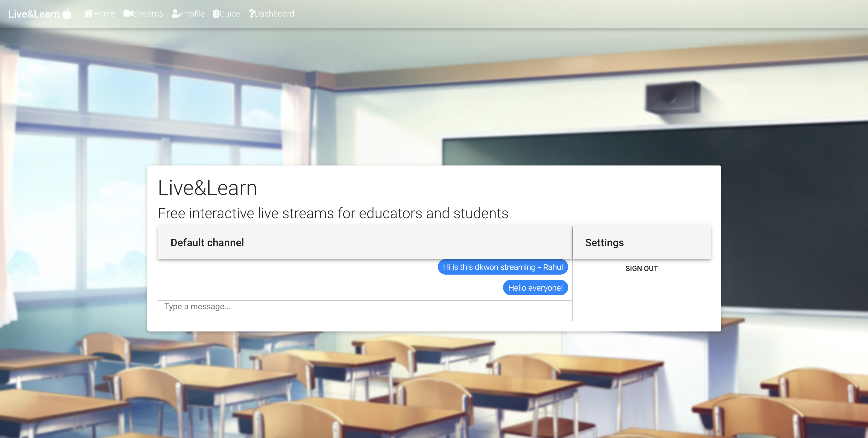Open the Home nav link
This screenshot has height=438, width=868.
click(104, 14)
